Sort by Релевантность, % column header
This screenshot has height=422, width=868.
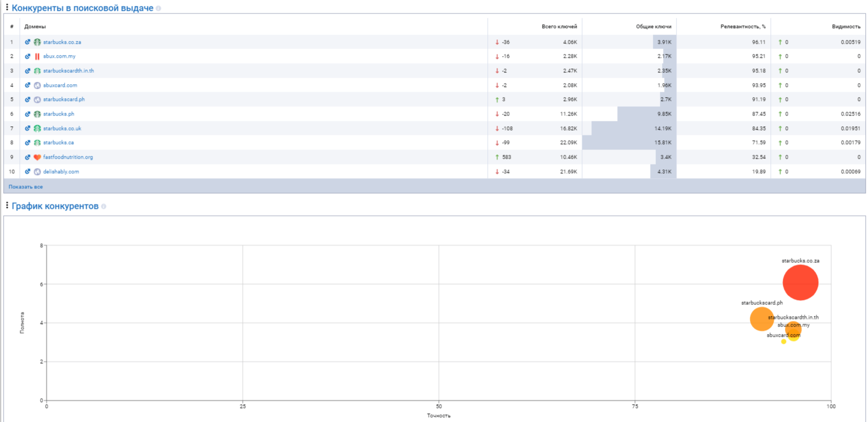[x=743, y=26]
